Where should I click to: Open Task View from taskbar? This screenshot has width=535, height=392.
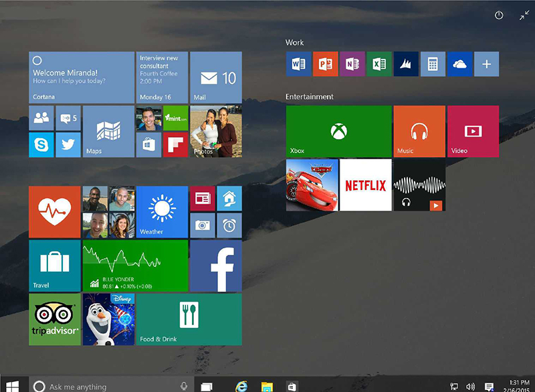[207, 387]
